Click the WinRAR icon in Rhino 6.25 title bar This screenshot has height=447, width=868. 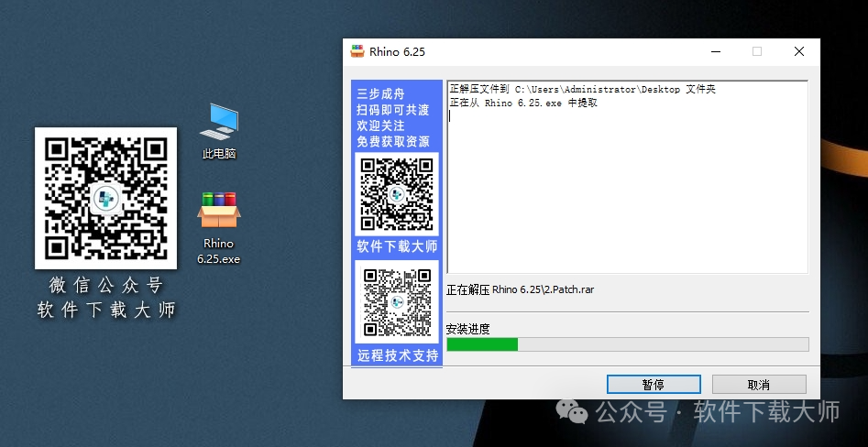357,51
